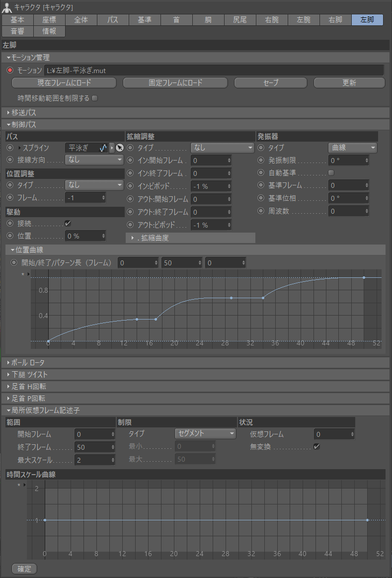Click the character icon in the panel header
The width and height of the screenshot is (392, 578).
coord(7,7)
